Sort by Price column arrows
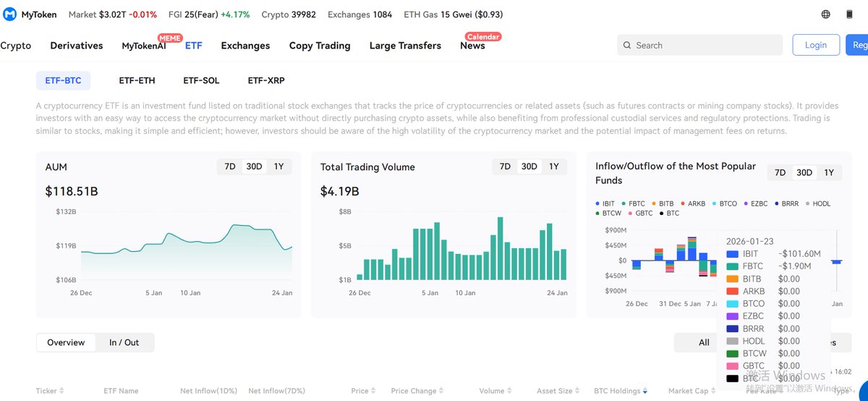The width and height of the screenshot is (868, 401). coord(374,391)
